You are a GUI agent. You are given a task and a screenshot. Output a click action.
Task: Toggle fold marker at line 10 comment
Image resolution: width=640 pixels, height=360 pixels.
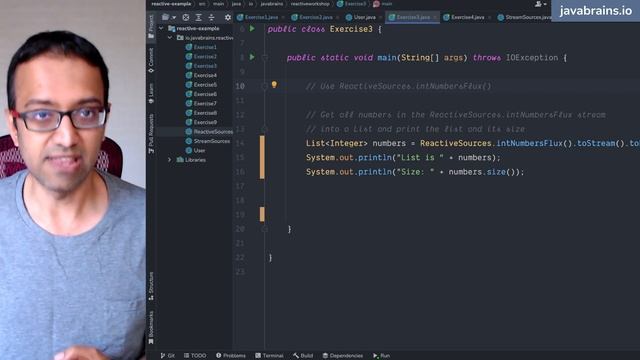264,86
